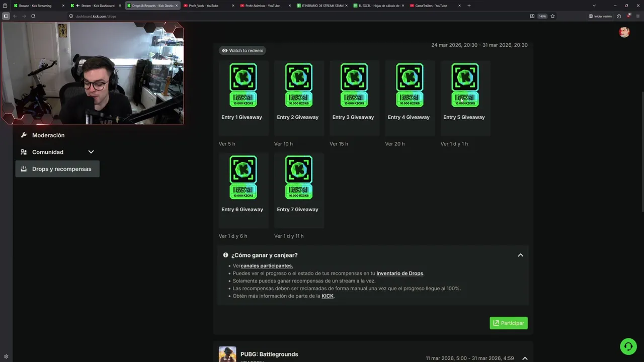Select the Entry 4 Giveaway reward icon
The height and width of the screenshot is (362, 644).
click(x=410, y=85)
